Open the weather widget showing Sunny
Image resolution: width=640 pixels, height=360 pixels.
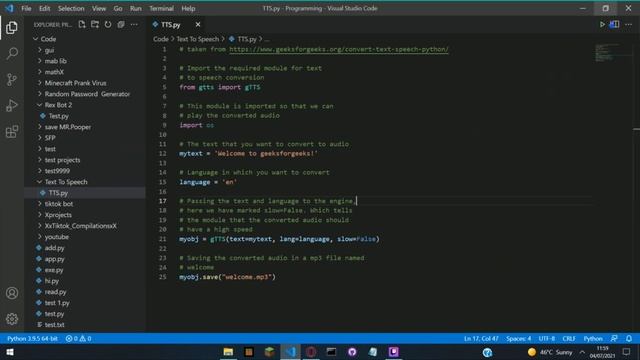pyautogui.click(x=550, y=352)
